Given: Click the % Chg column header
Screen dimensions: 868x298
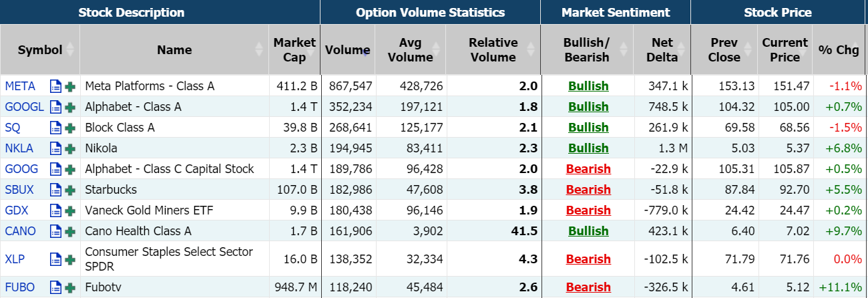Looking at the screenshot, I should click(x=838, y=49).
